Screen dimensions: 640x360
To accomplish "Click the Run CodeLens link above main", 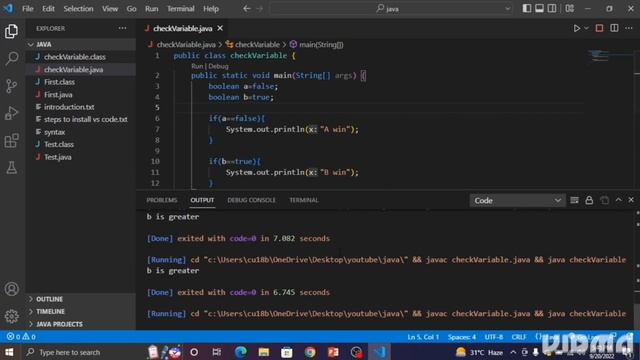I will (197, 66).
